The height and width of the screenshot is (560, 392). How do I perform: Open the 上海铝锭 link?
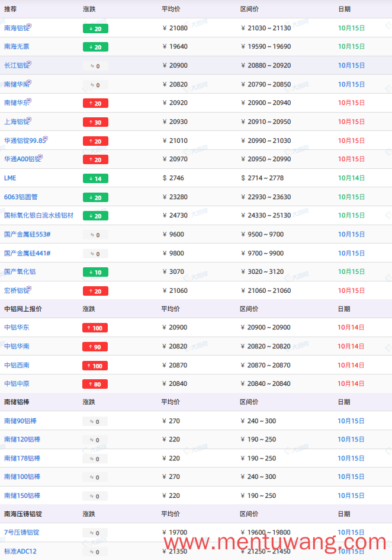coord(16,122)
